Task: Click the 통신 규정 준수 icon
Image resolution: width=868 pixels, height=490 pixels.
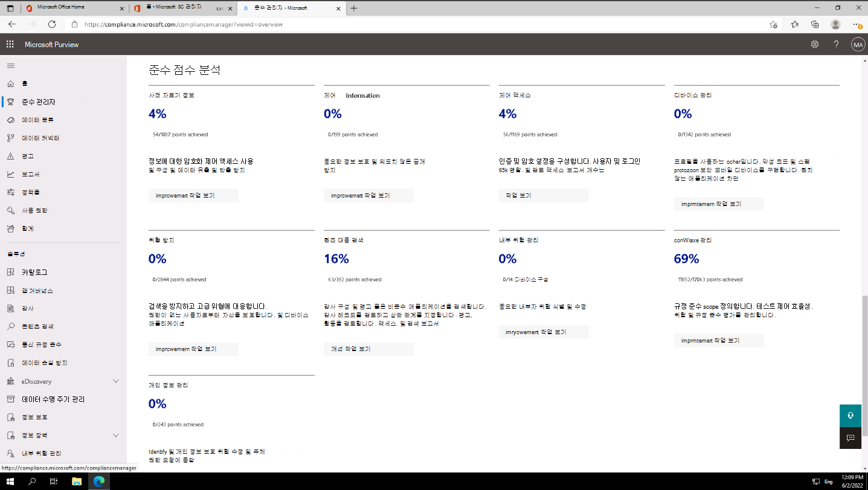Action: coord(10,344)
